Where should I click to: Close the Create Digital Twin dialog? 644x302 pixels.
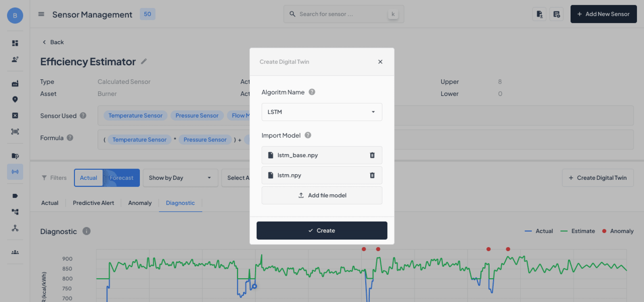click(x=380, y=62)
